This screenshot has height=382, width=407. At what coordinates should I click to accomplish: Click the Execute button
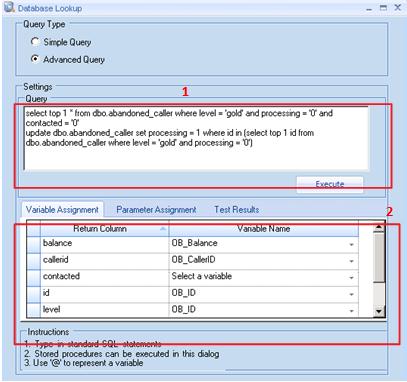(x=330, y=184)
